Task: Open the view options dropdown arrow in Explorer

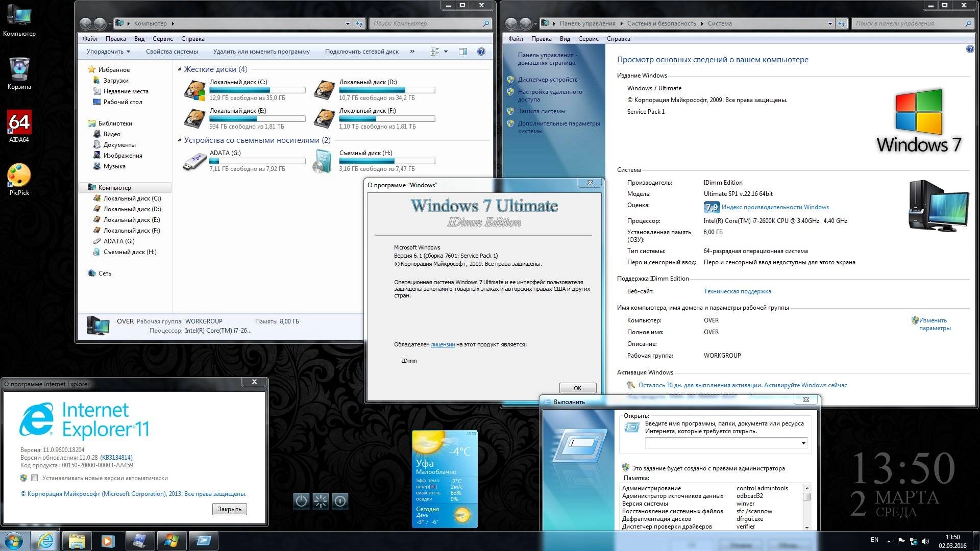Action: tap(446, 52)
